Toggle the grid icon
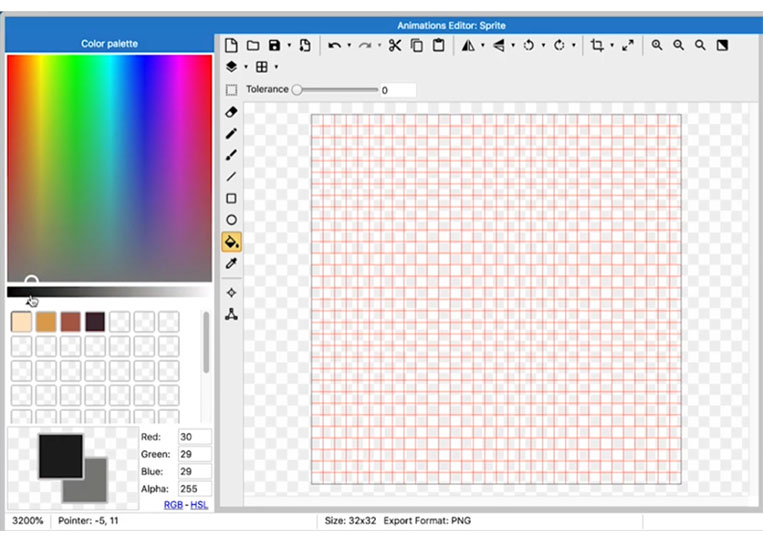The height and width of the screenshot is (541, 763). tap(262, 67)
